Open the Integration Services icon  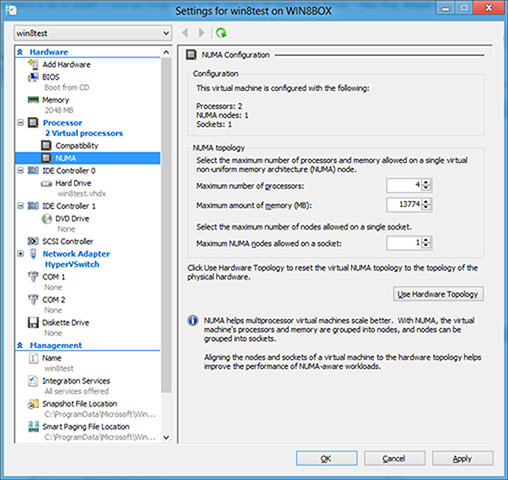[33, 381]
